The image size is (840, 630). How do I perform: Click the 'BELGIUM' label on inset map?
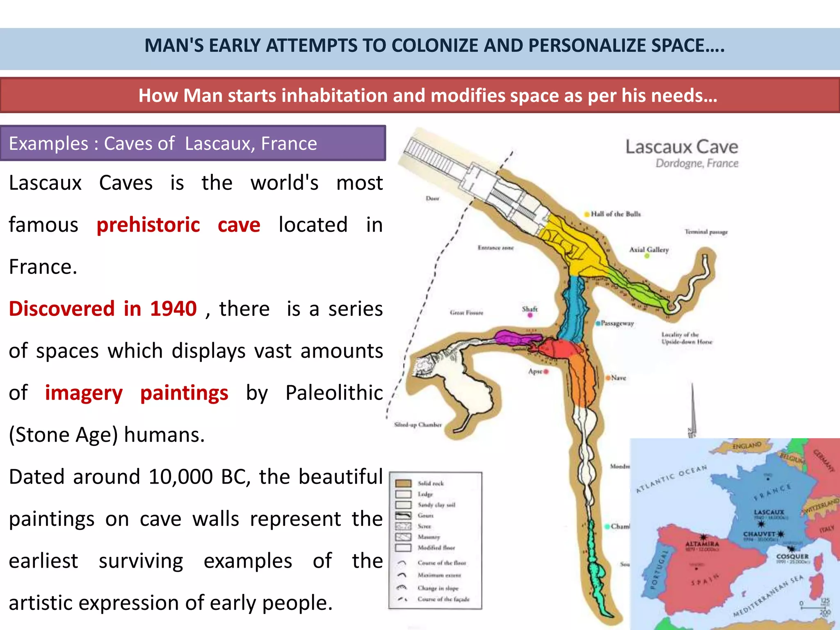[x=792, y=458]
